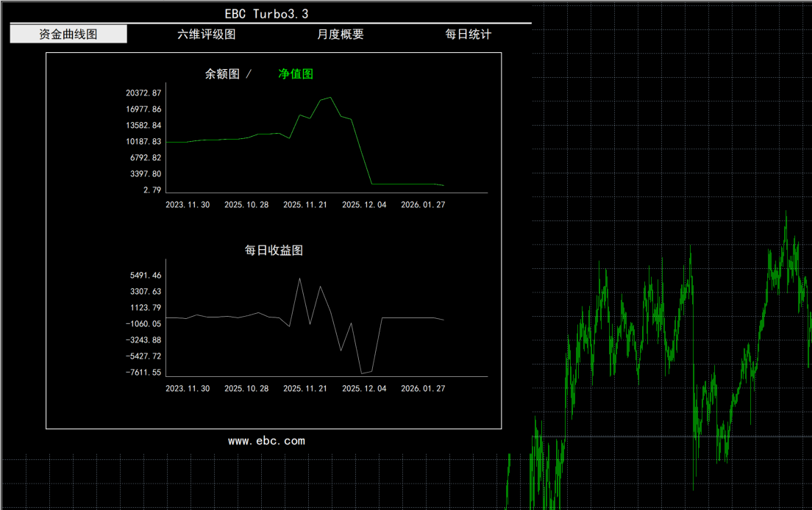Click 2023.11.30 date under equity chart

(188, 205)
